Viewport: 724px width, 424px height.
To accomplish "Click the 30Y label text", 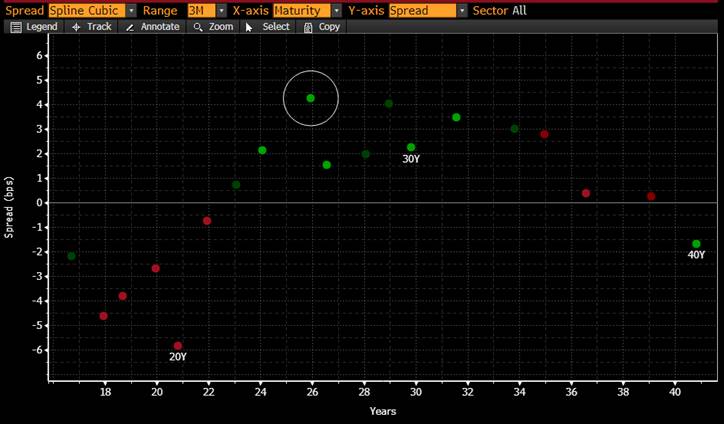I will pyautogui.click(x=411, y=159).
